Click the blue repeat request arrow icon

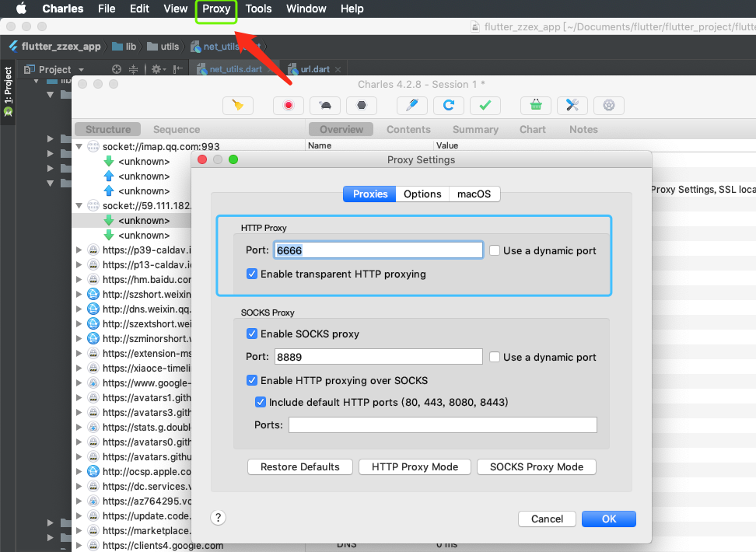[449, 105]
